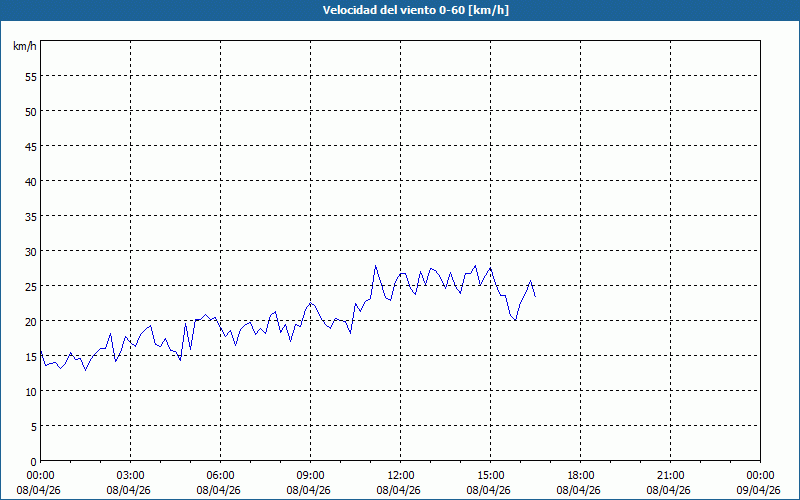
Task: Click the 03:00 time axis label
Action: 130,475
